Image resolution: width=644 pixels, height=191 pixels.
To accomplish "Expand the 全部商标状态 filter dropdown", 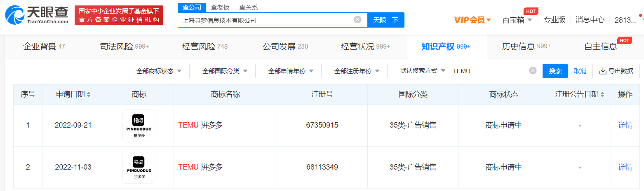I will [x=160, y=71].
